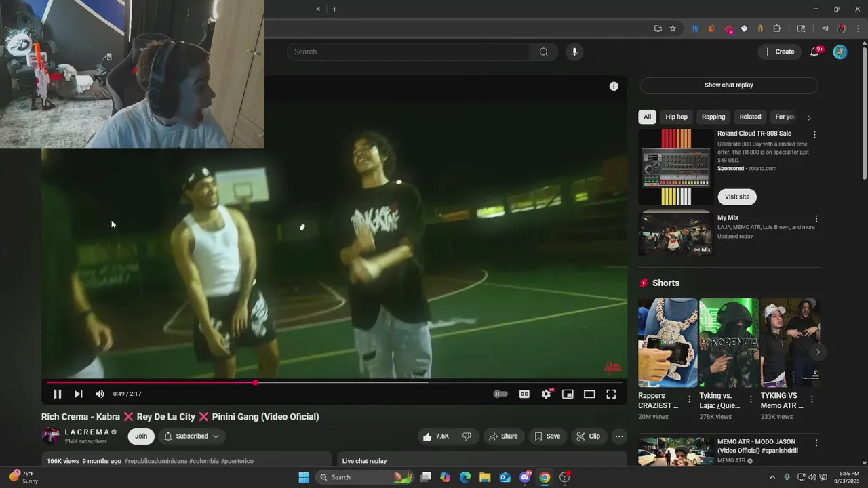Screen dimensions: 868x488
Task: Select the Rapping filter chip
Action: 713,117
